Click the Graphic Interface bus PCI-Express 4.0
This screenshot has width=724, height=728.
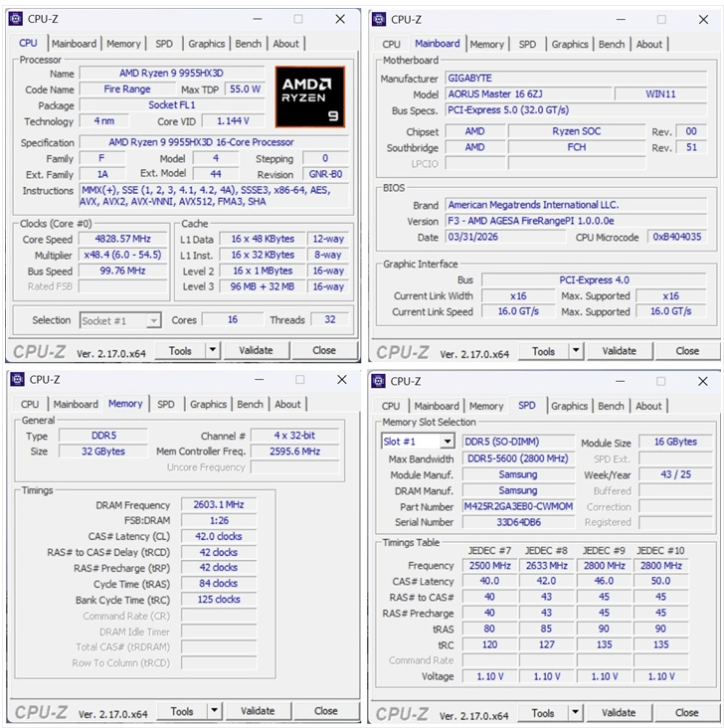(594, 280)
